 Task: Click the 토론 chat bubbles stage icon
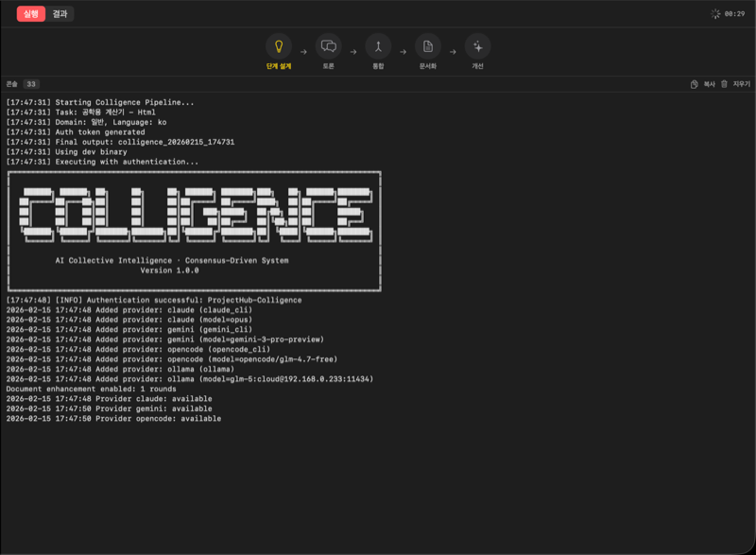(x=329, y=45)
